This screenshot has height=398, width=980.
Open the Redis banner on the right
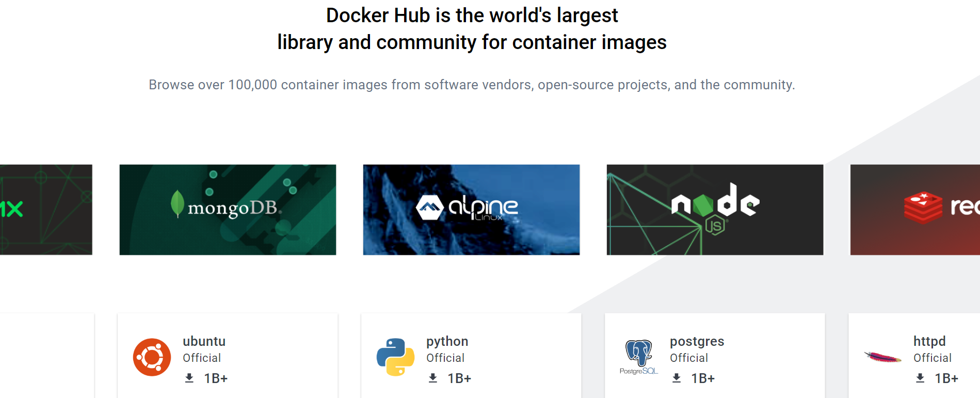[x=915, y=210]
